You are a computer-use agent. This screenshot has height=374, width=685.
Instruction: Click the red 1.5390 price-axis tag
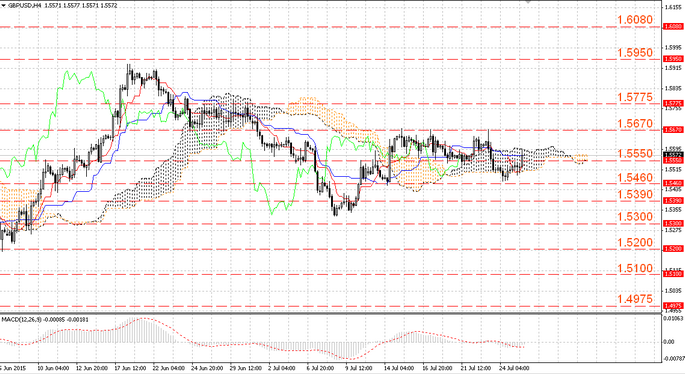pyautogui.click(x=673, y=201)
